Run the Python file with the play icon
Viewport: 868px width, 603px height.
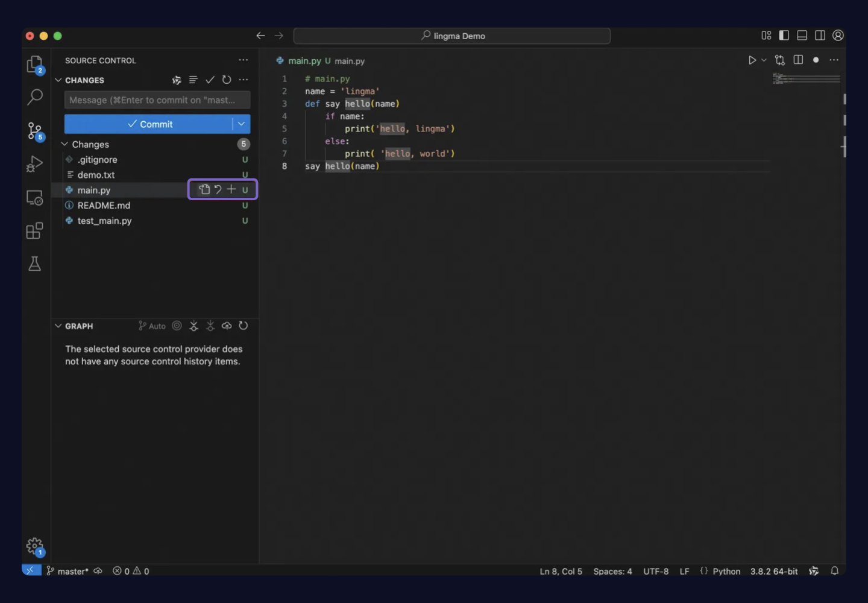752,60
